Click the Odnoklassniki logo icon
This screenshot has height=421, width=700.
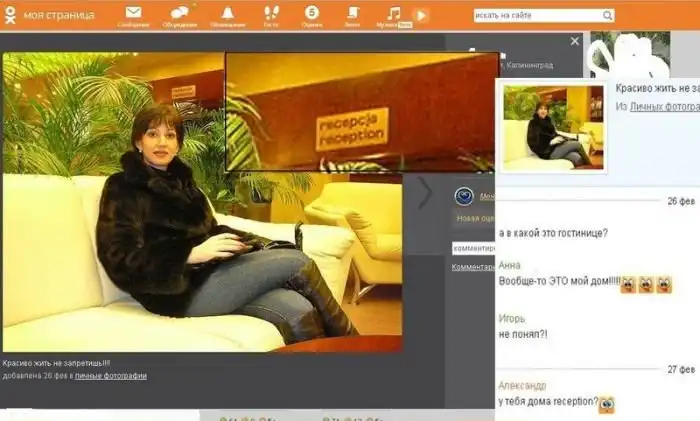(x=9, y=15)
